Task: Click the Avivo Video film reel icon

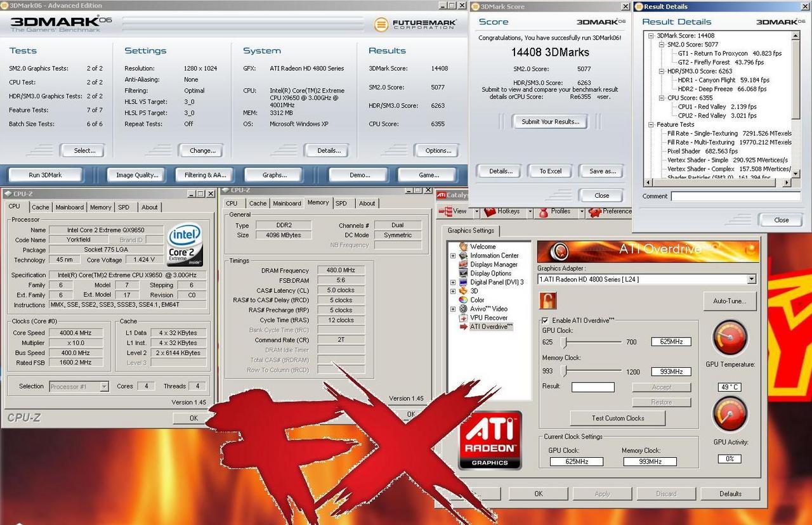Action: pyautogui.click(x=463, y=309)
